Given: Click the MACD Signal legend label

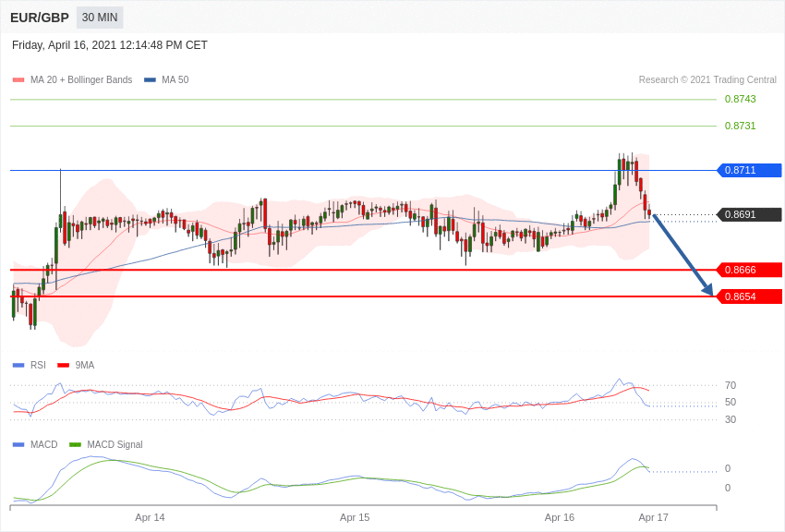Looking at the screenshot, I should pyautogui.click(x=115, y=444).
